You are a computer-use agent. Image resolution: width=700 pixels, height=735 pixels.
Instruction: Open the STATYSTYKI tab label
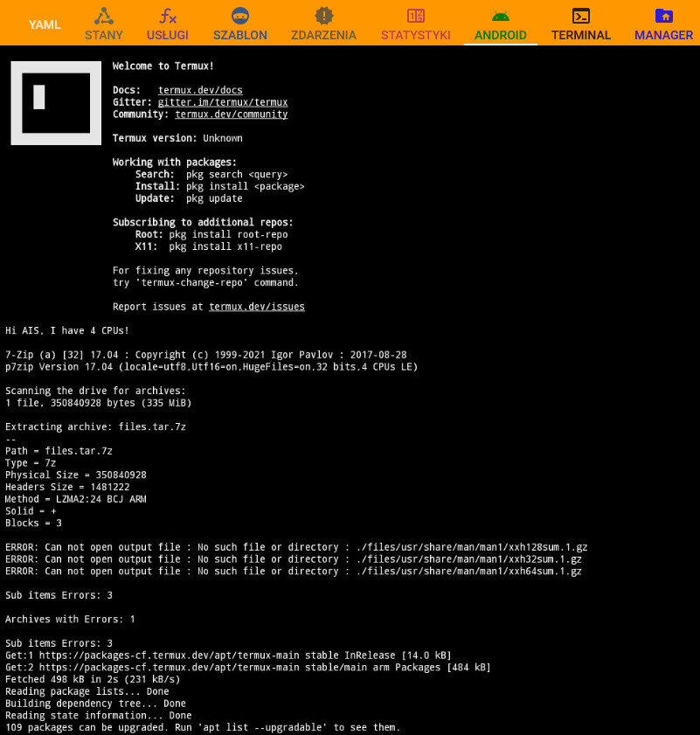coord(416,35)
